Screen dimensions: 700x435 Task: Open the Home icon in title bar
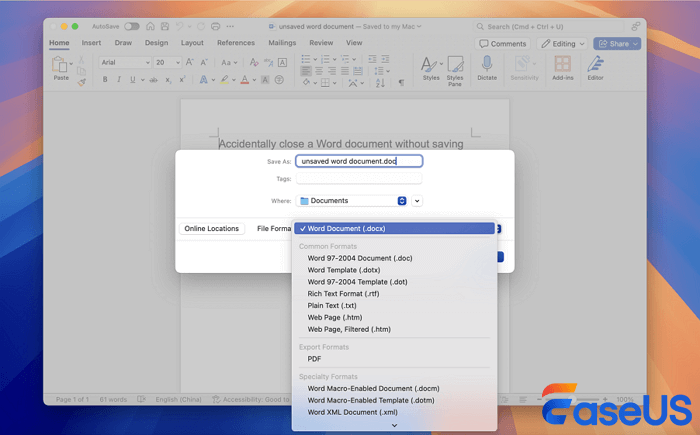coord(150,26)
